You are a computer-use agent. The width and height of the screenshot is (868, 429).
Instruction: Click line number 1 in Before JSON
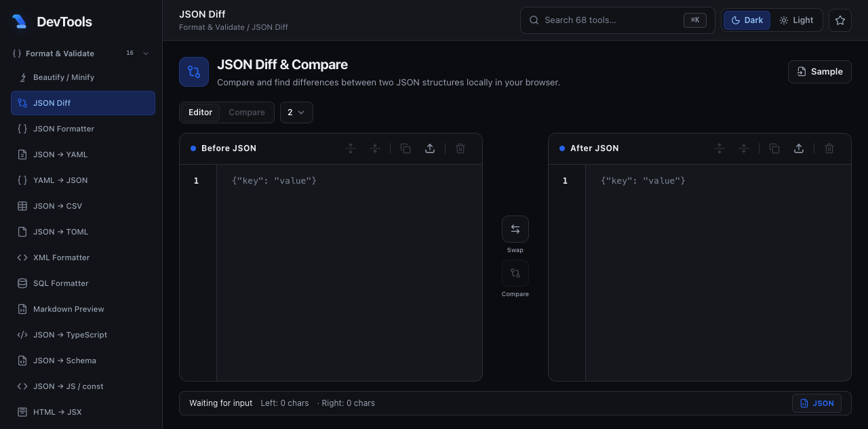click(x=197, y=181)
